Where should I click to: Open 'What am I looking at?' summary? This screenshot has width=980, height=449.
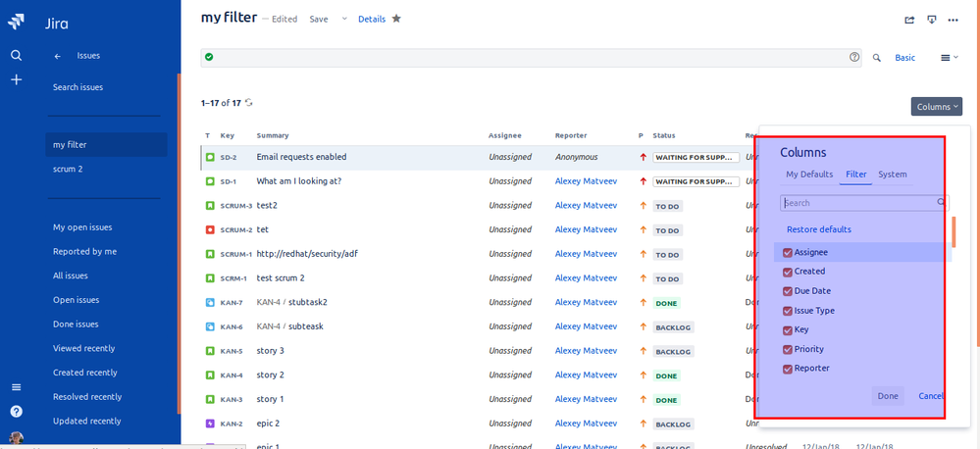[299, 181]
